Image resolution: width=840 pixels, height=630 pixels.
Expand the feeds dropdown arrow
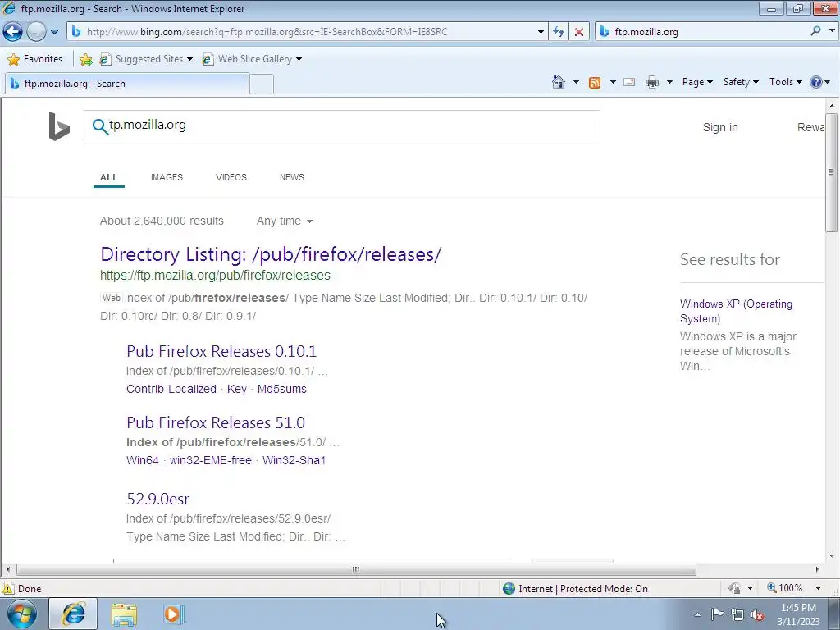(x=613, y=82)
